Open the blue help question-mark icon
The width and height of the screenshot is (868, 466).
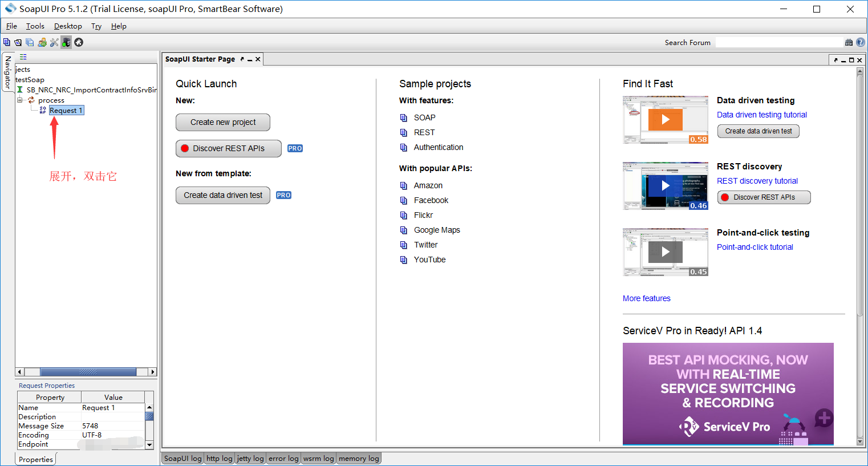pos(861,42)
